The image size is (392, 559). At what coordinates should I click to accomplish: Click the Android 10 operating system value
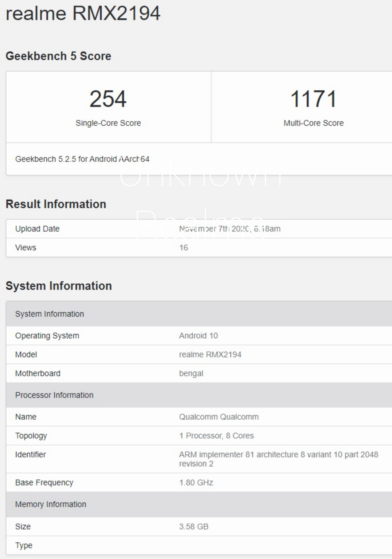(x=198, y=336)
